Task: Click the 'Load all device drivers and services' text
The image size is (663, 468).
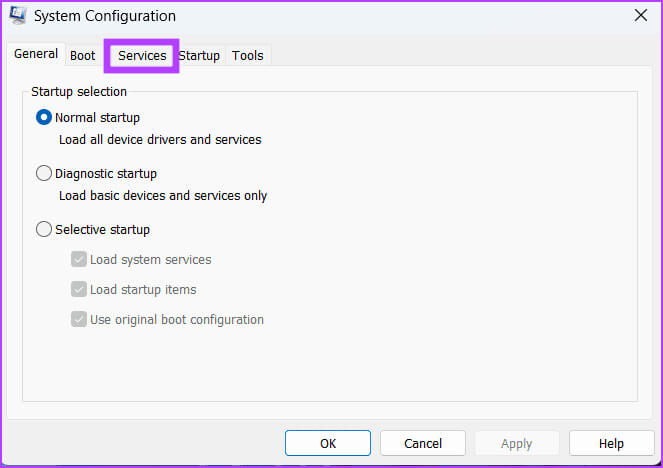Action: [160, 140]
